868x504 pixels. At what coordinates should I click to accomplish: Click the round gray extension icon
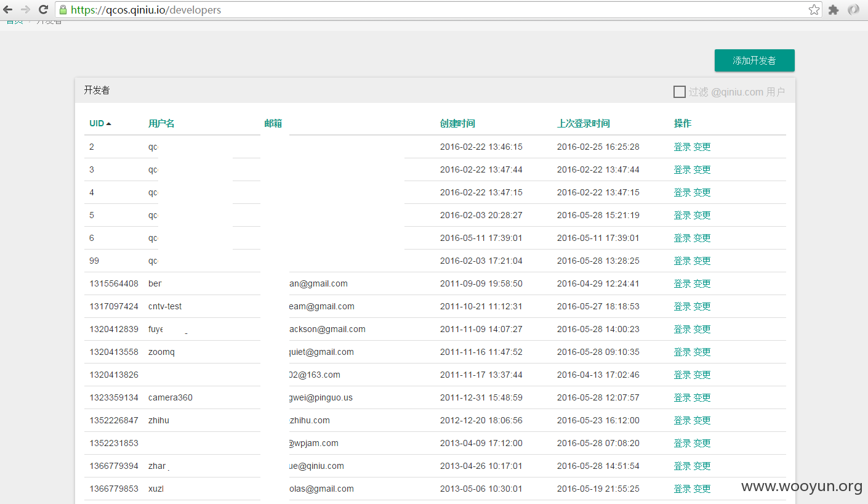tap(853, 10)
